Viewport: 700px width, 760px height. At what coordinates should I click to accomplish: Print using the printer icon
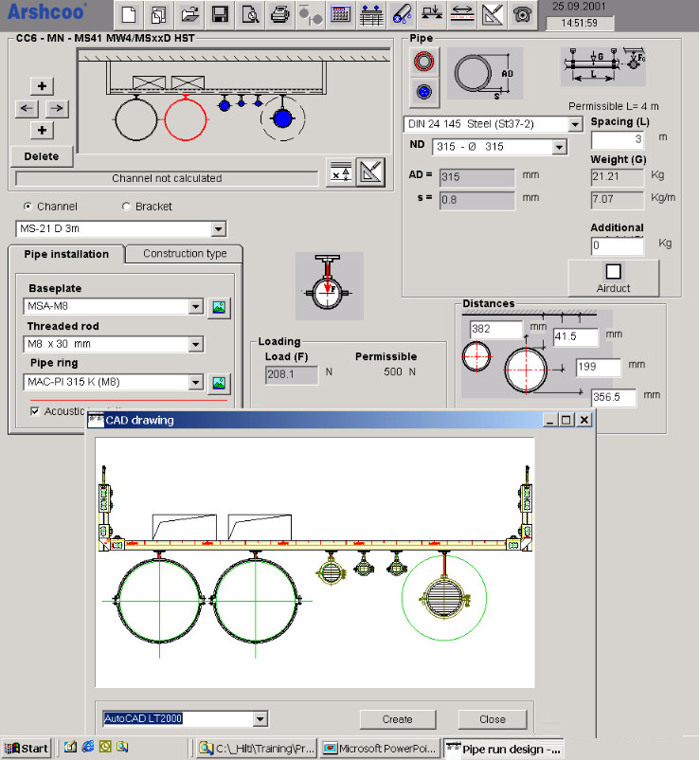click(280, 13)
